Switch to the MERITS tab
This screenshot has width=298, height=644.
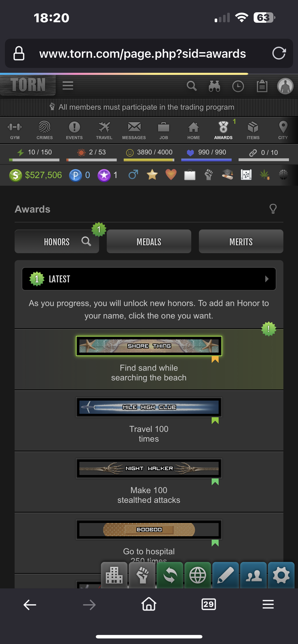241,242
